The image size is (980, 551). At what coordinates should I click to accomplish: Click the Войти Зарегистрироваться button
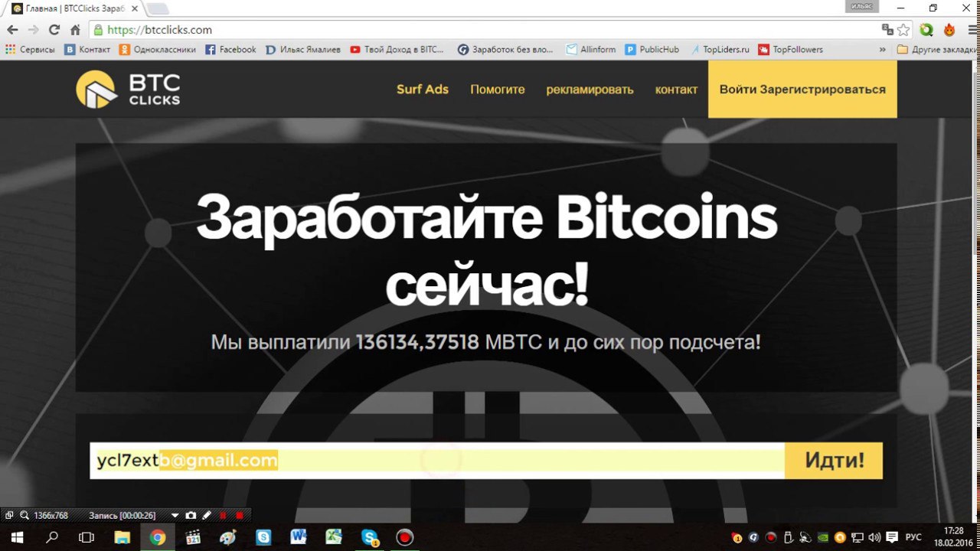[802, 90]
